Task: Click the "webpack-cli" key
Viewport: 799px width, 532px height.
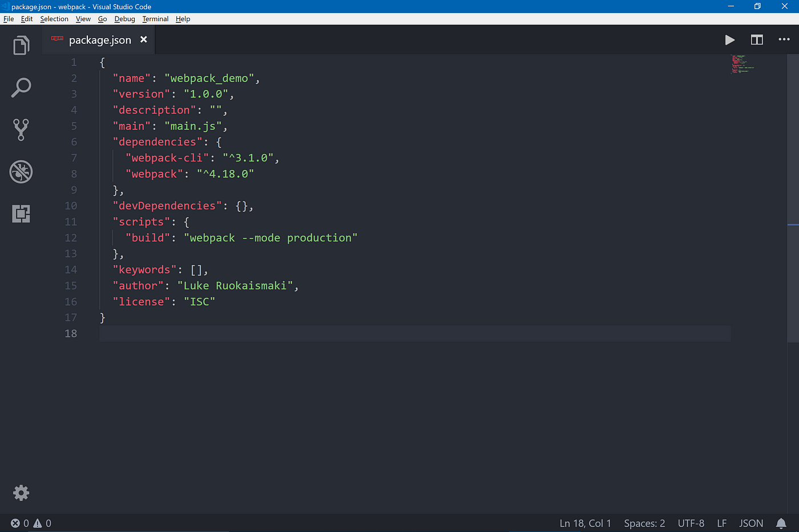Action: click(x=167, y=158)
